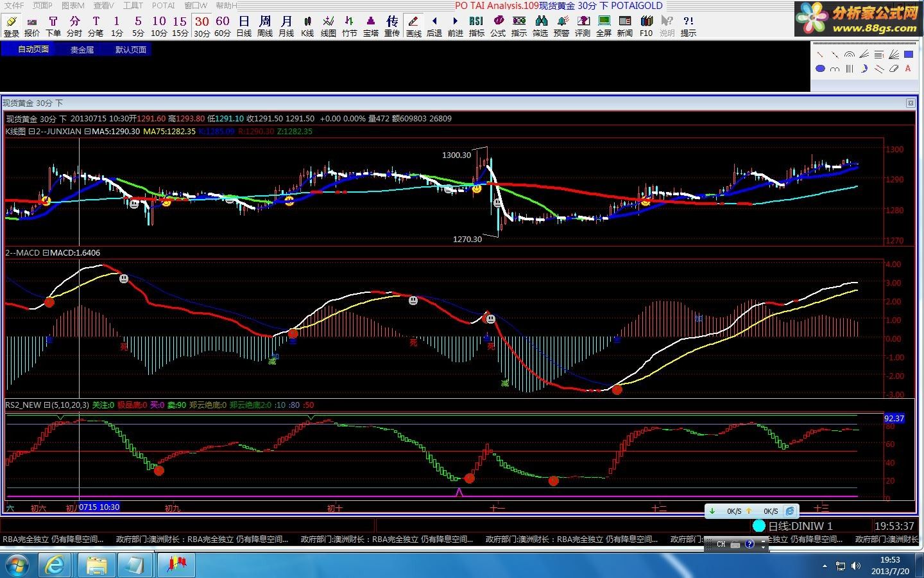The height and width of the screenshot is (578, 924).
Task: Open the 筛选 filter binoculars icon
Action: click(x=540, y=26)
